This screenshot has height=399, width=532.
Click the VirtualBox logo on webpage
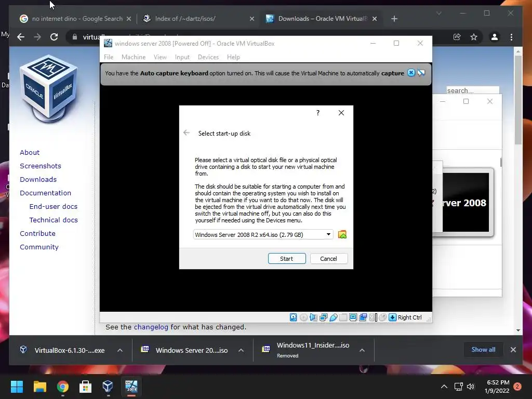tap(49, 89)
